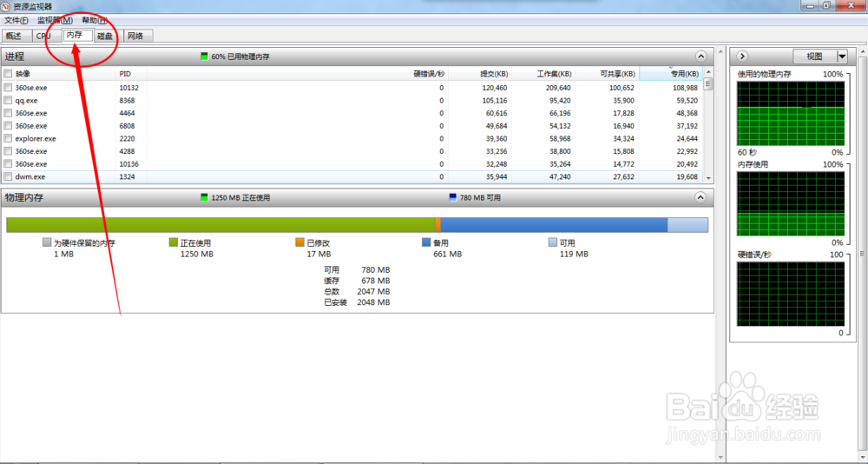Select the dwm.exe process row name
Viewport: 868px width, 464px height.
tap(30, 177)
